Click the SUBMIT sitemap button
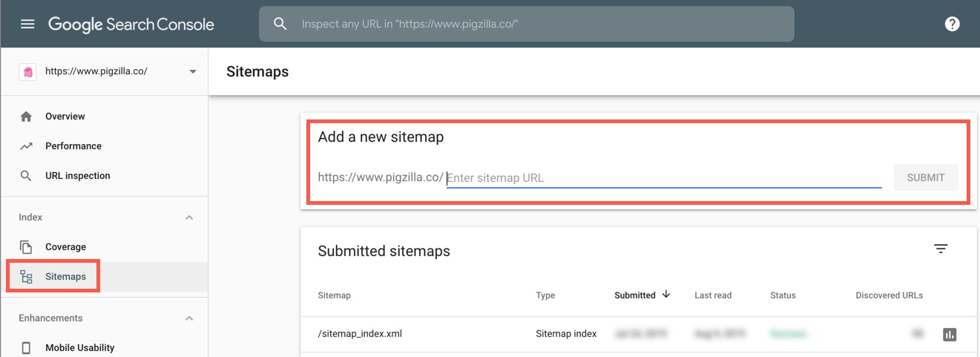The image size is (980, 357). tap(926, 177)
